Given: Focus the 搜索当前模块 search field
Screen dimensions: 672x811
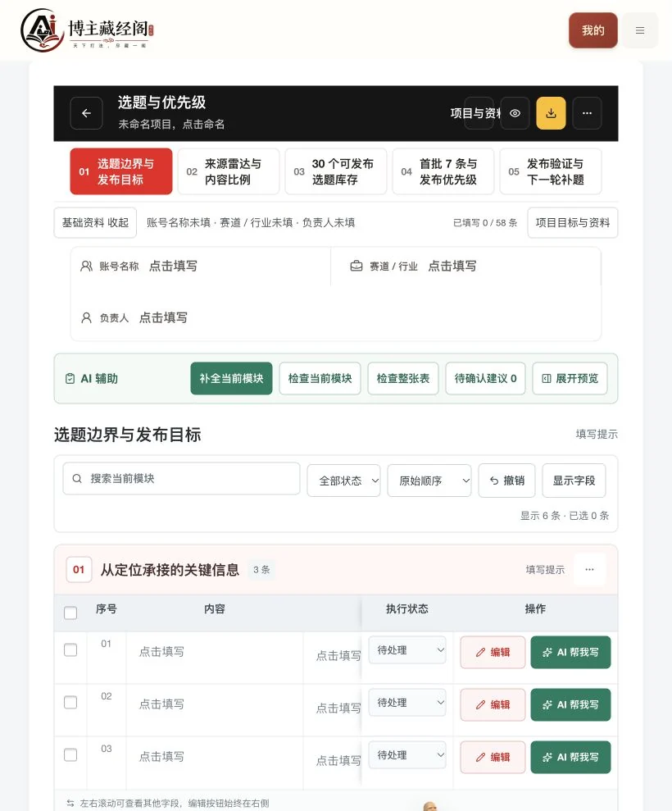Looking at the screenshot, I should tap(181, 478).
